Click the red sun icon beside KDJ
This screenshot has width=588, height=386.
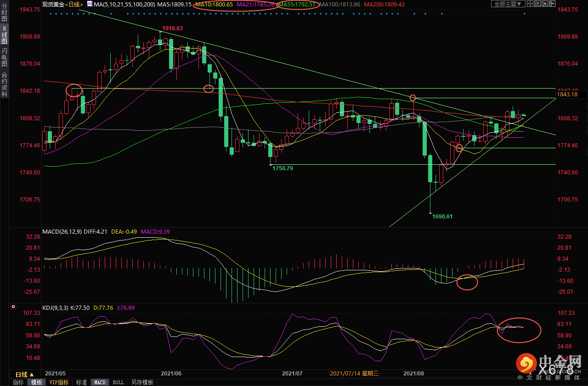[x=14, y=307]
